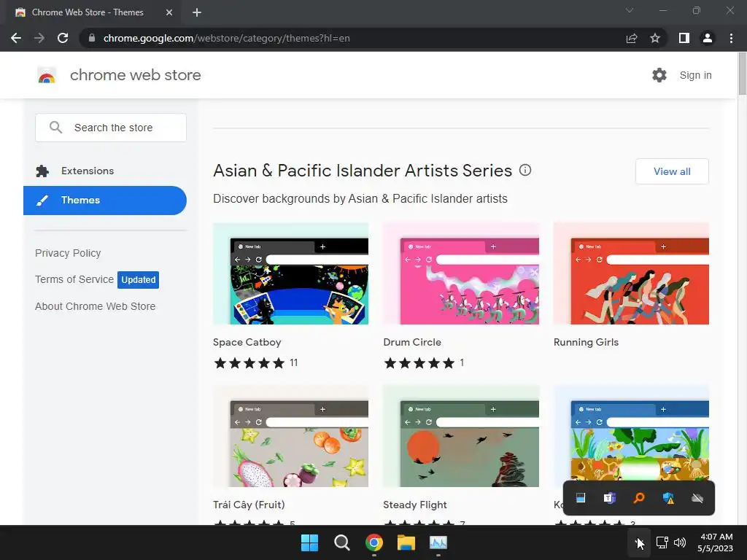The width and height of the screenshot is (747, 560).
Task: Open the Windows Start menu
Action: [309, 542]
